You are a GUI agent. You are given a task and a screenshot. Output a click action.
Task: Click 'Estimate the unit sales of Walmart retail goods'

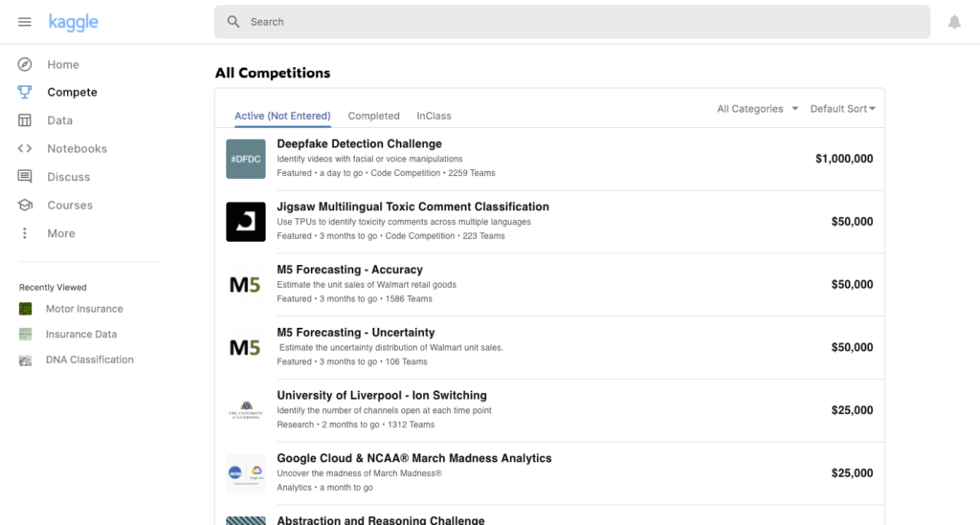point(367,285)
